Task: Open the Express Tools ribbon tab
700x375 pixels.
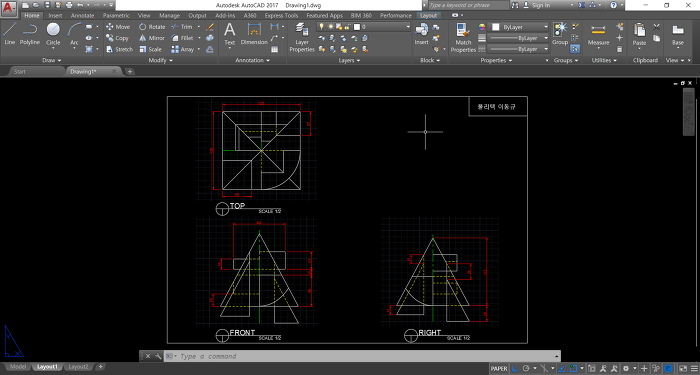Action: tap(281, 16)
